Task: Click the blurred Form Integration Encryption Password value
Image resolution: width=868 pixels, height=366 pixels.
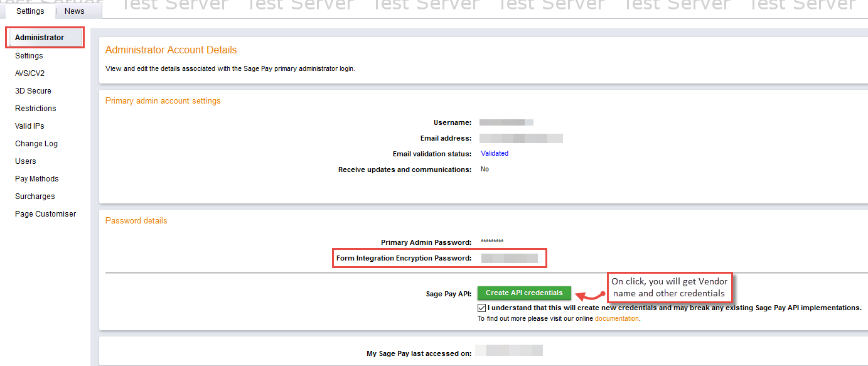Action: 510,258
